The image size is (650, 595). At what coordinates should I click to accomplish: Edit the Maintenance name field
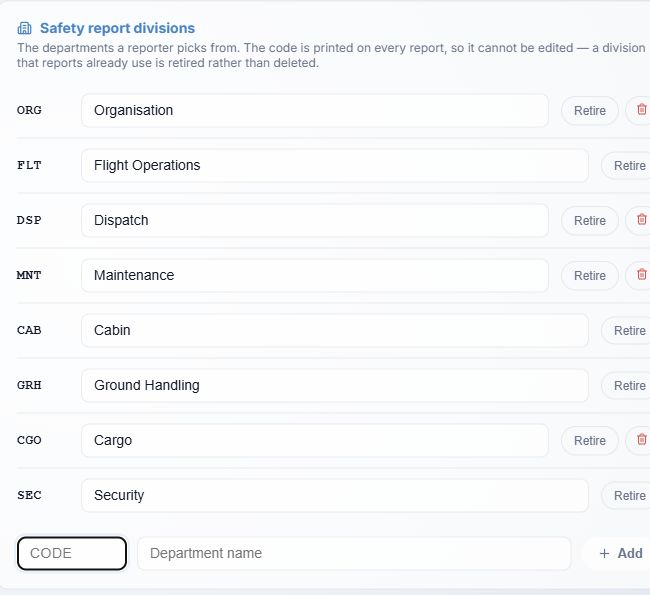pos(315,276)
